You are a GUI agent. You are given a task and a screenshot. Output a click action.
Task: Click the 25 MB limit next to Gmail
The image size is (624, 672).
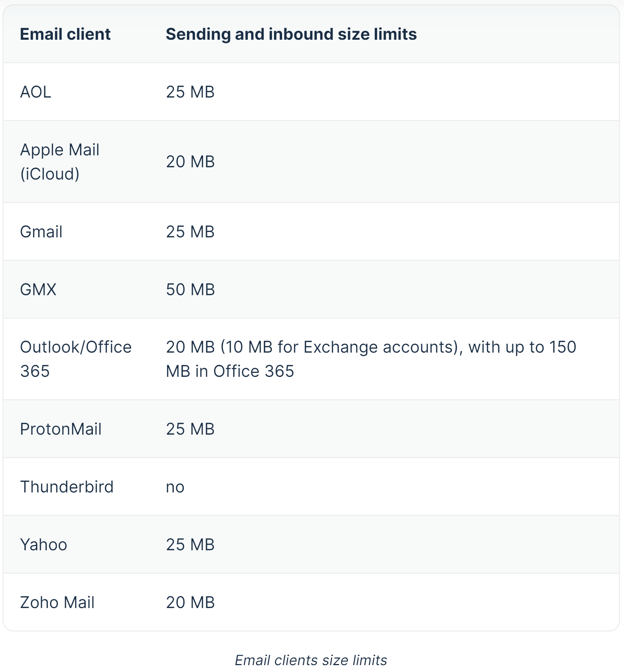point(190,232)
